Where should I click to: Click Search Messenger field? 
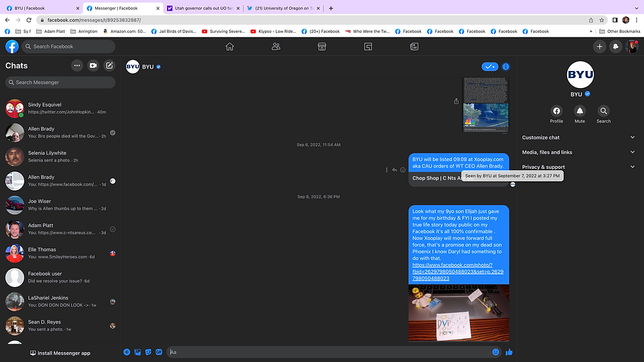click(x=60, y=82)
